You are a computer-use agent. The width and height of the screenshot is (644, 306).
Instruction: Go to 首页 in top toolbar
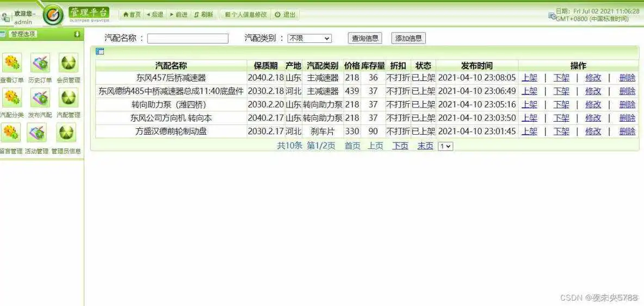pyautogui.click(x=132, y=14)
